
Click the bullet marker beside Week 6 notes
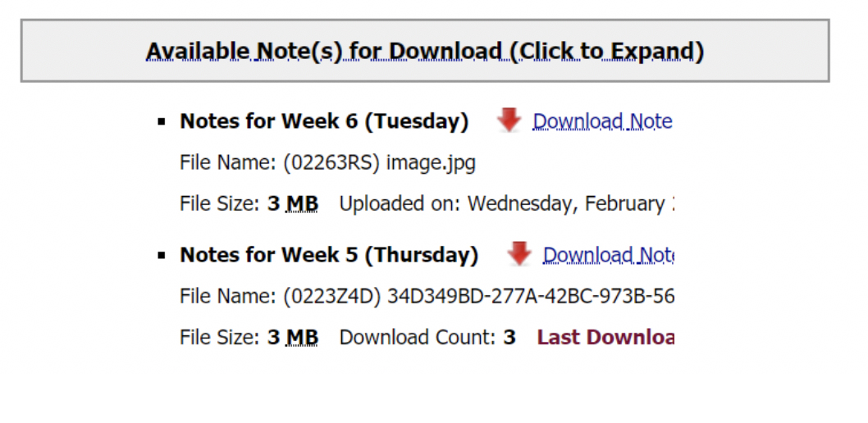click(162, 122)
